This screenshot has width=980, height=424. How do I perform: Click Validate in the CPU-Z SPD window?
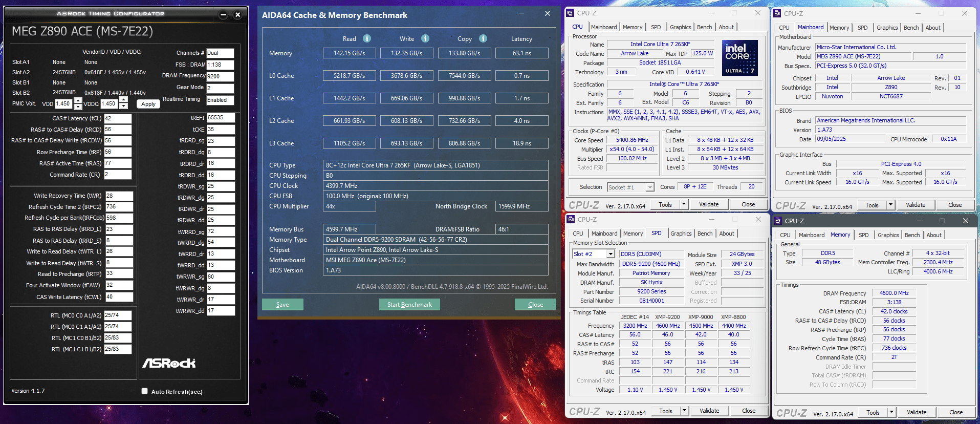[709, 411]
